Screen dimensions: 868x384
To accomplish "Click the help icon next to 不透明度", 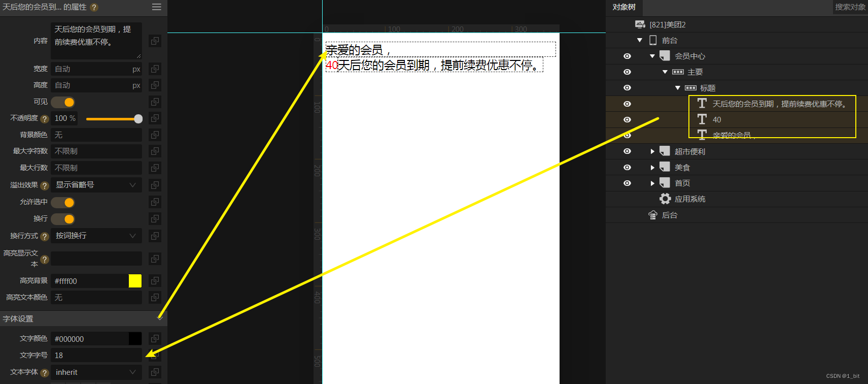I will [x=45, y=119].
